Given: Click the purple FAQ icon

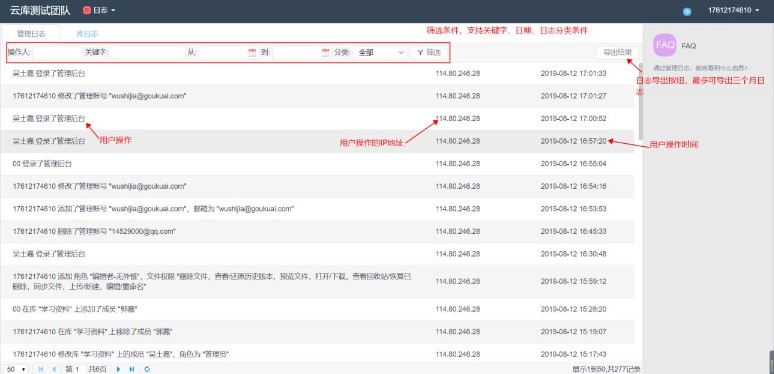Looking at the screenshot, I should pyautogui.click(x=664, y=45).
